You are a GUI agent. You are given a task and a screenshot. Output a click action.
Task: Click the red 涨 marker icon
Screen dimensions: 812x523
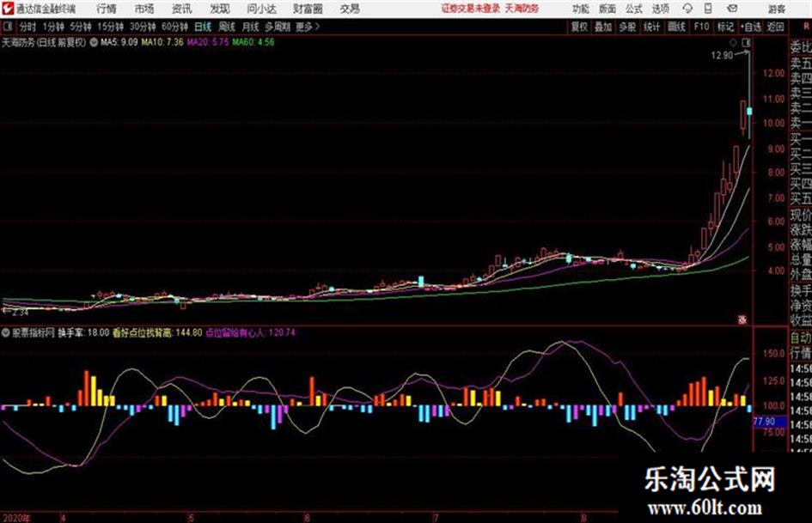point(742,320)
